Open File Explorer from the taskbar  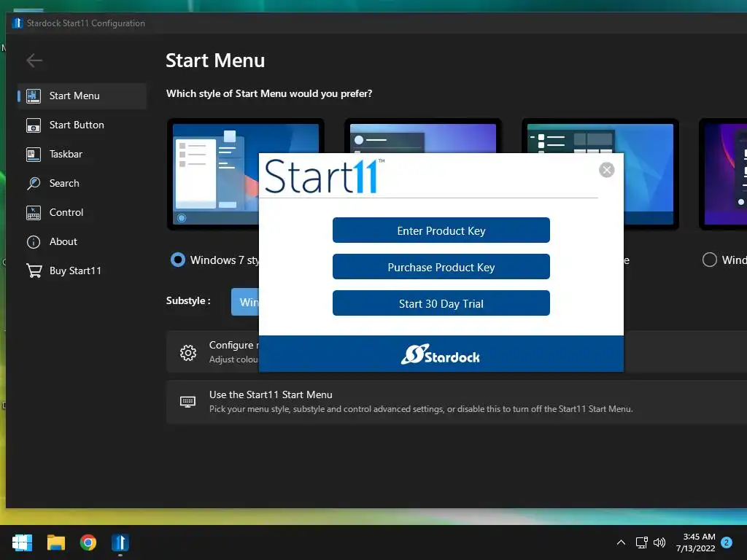55,542
